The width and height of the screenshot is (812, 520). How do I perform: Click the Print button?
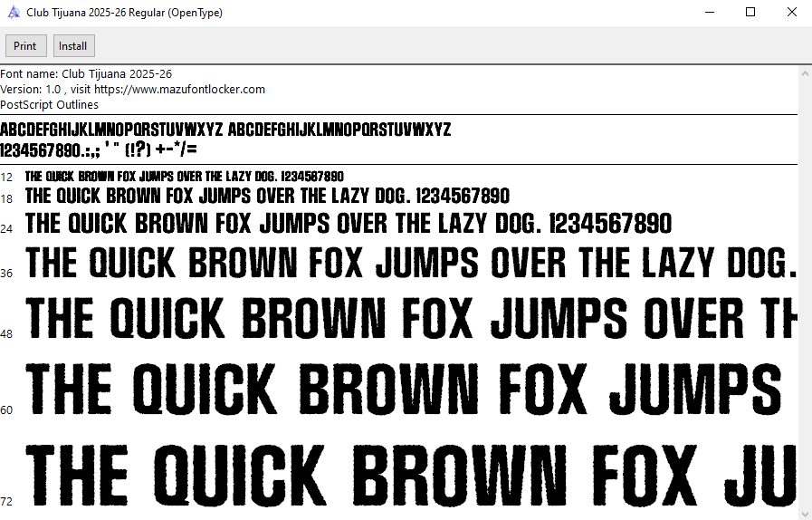click(x=25, y=46)
